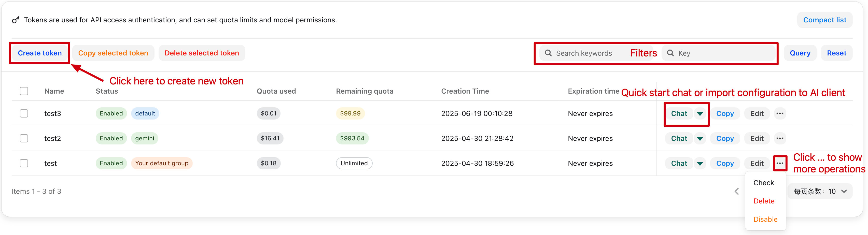Tick the checkbox on the test row

coord(24,163)
